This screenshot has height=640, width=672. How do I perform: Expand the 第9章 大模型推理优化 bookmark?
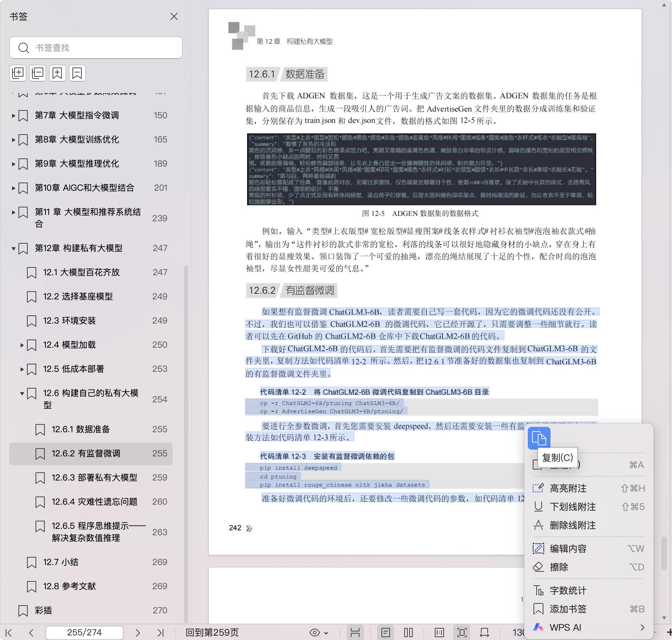(13, 164)
